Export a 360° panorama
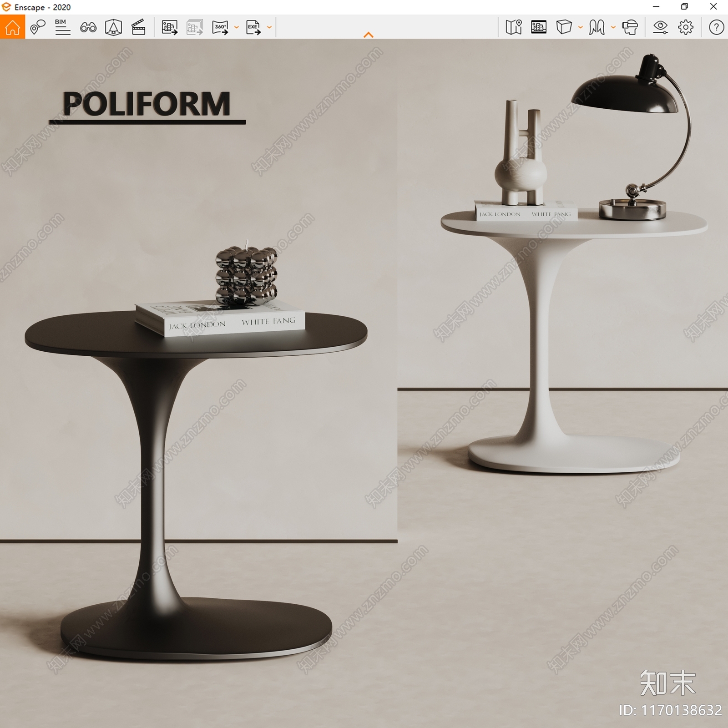This screenshot has width=728, height=728. [220, 27]
